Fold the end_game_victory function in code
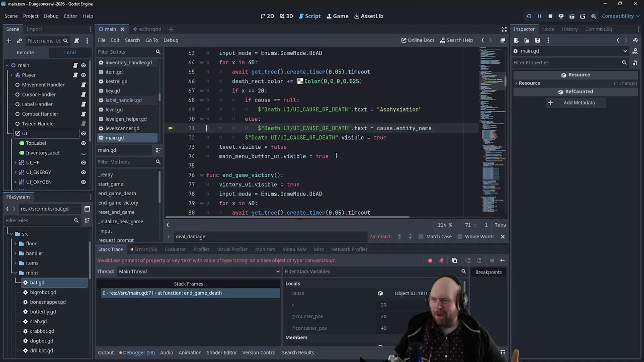644x362 pixels. 201,175
